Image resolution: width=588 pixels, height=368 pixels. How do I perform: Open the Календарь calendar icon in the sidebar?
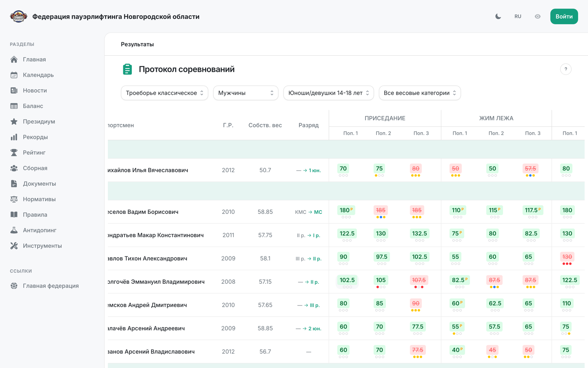pyautogui.click(x=14, y=75)
